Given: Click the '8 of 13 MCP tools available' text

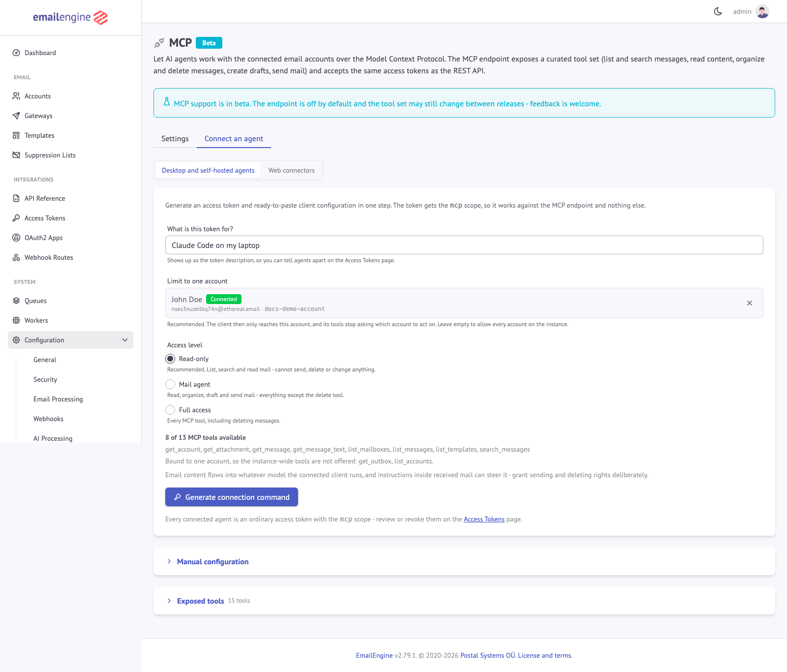Looking at the screenshot, I should pos(206,437).
